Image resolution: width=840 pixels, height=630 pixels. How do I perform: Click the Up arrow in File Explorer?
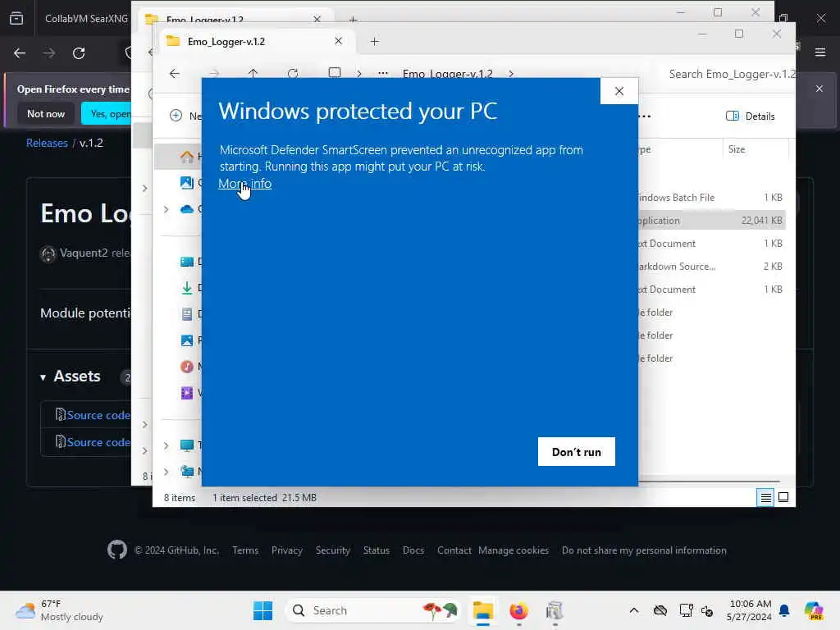253,73
